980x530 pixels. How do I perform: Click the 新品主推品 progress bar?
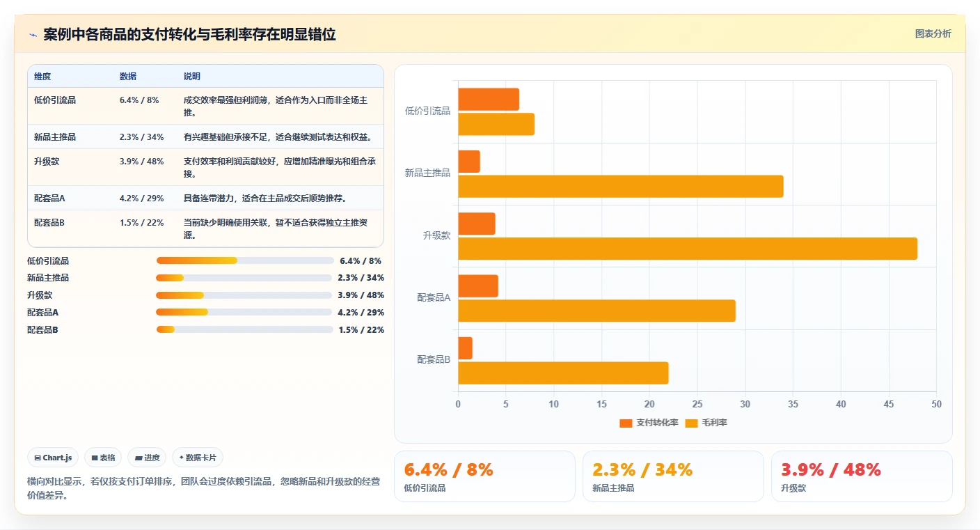click(x=244, y=278)
